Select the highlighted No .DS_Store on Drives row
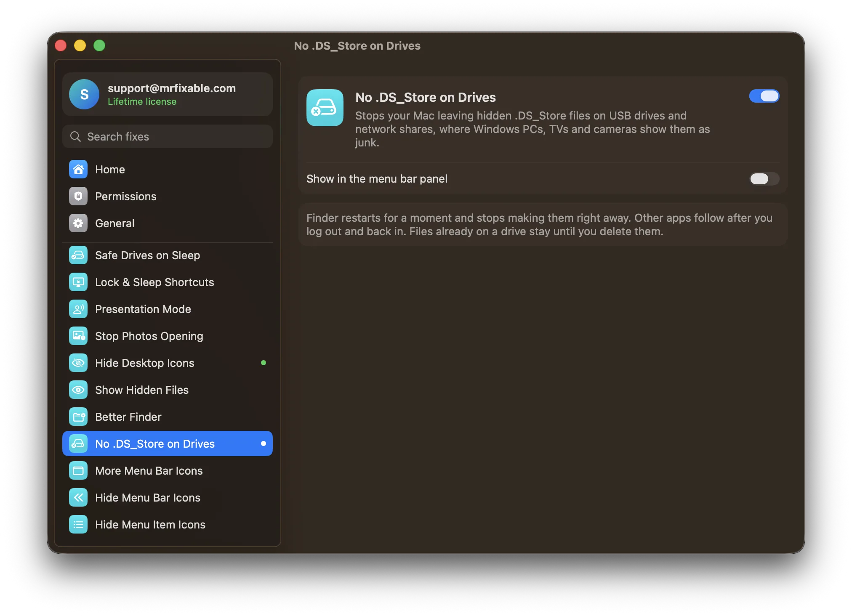This screenshot has height=616, width=852. pyautogui.click(x=168, y=443)
